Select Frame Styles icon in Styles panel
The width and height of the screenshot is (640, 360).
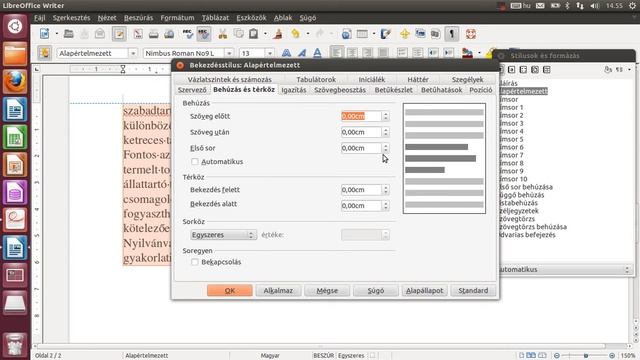click(523, 70)
